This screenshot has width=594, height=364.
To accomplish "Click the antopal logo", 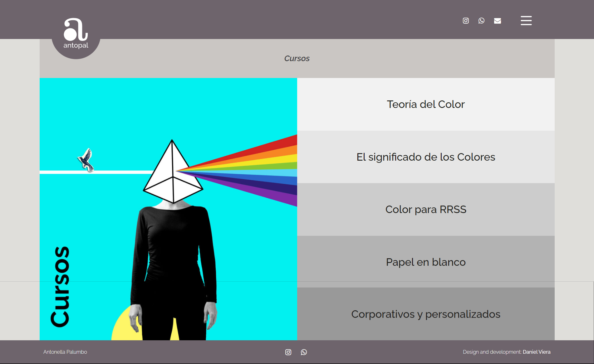I will click(76, 34).
